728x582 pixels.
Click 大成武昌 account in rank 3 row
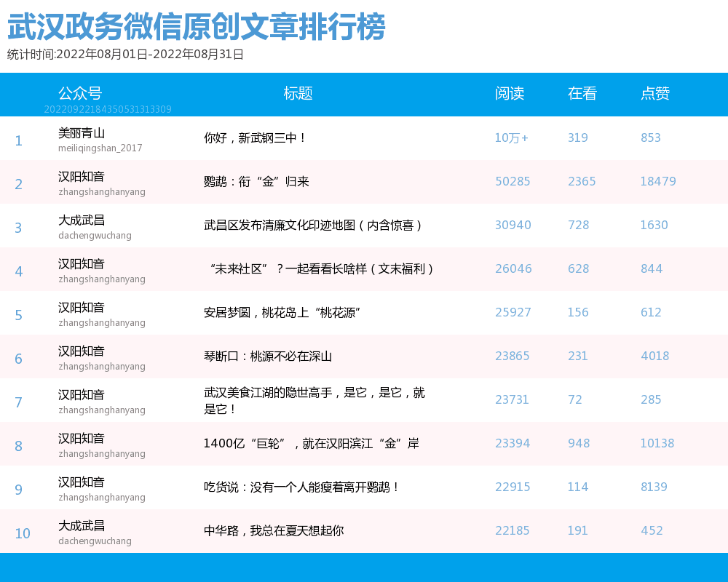(82, 220)
